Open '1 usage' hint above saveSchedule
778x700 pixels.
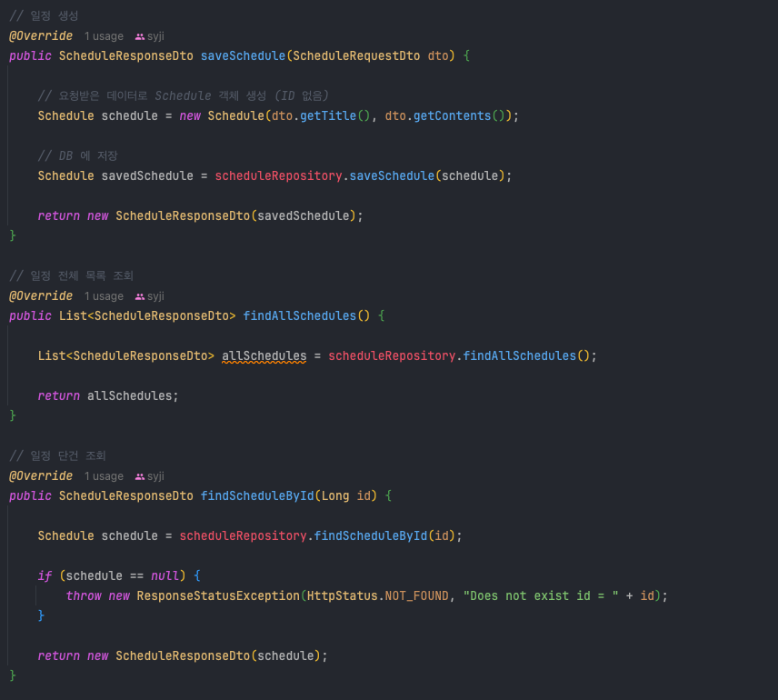(104, 36)
